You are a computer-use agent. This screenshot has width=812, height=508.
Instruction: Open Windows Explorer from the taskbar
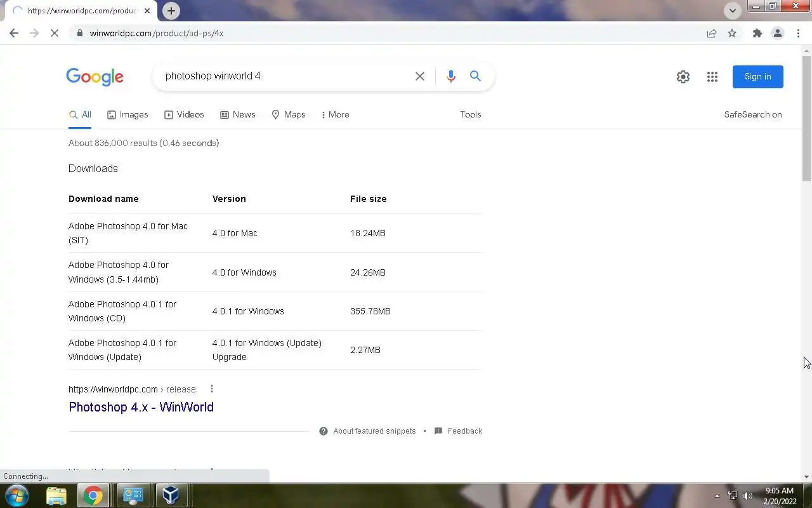pos(56,495)
